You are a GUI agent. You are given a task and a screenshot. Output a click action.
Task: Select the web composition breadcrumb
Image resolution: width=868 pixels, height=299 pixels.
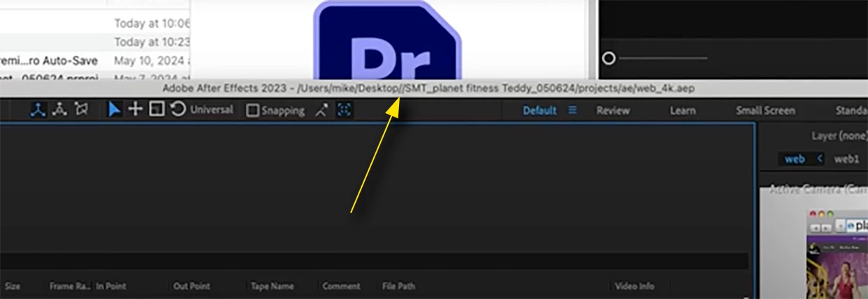click(x=795, y=159)
